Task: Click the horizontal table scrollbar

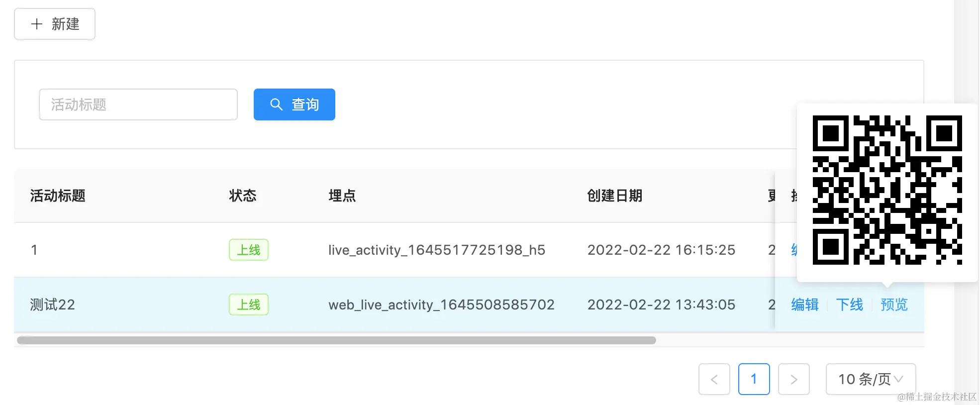Action: click(x=336, y=340)
